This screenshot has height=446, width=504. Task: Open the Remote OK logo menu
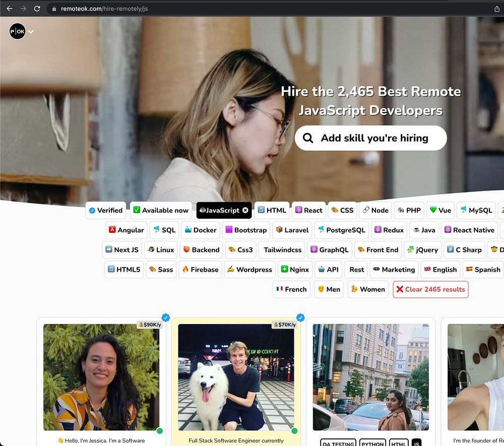tap(17, 31)
